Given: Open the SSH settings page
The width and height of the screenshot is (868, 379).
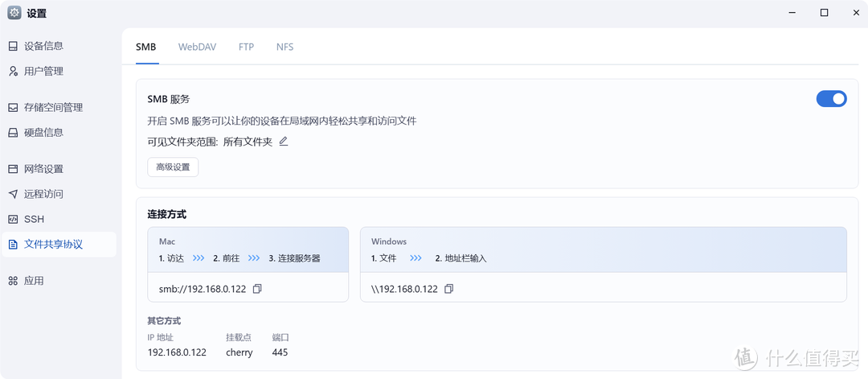Looking at the screenshot, I should [34, 219].
